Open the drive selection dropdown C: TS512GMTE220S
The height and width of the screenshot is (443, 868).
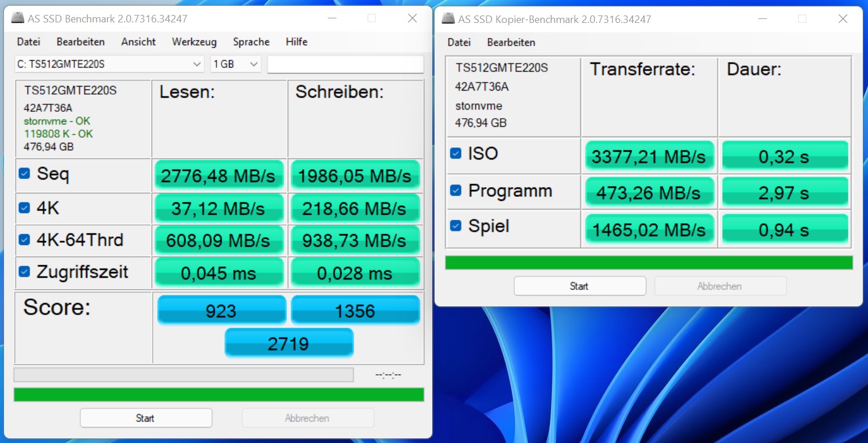click(x=109, y=64)
